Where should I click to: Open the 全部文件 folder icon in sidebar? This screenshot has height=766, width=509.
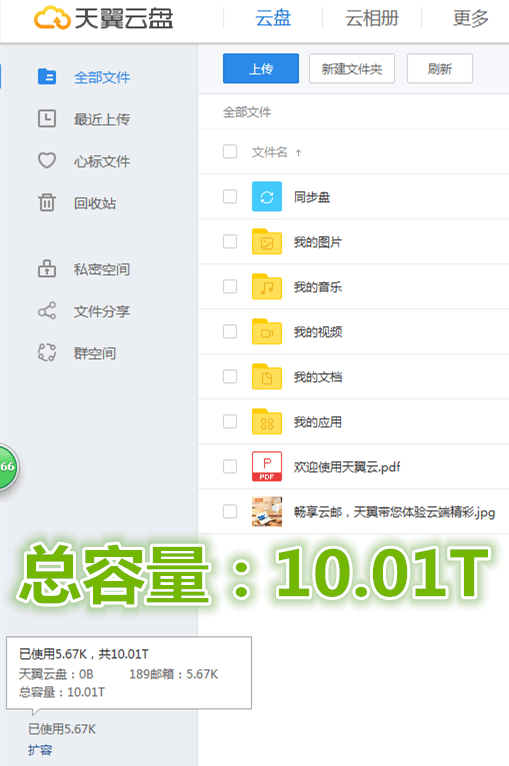pos(47,77)
